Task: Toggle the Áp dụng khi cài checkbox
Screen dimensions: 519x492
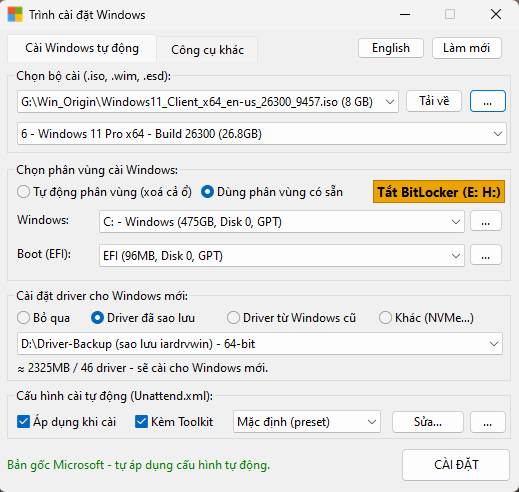Action: coord(67,422)
